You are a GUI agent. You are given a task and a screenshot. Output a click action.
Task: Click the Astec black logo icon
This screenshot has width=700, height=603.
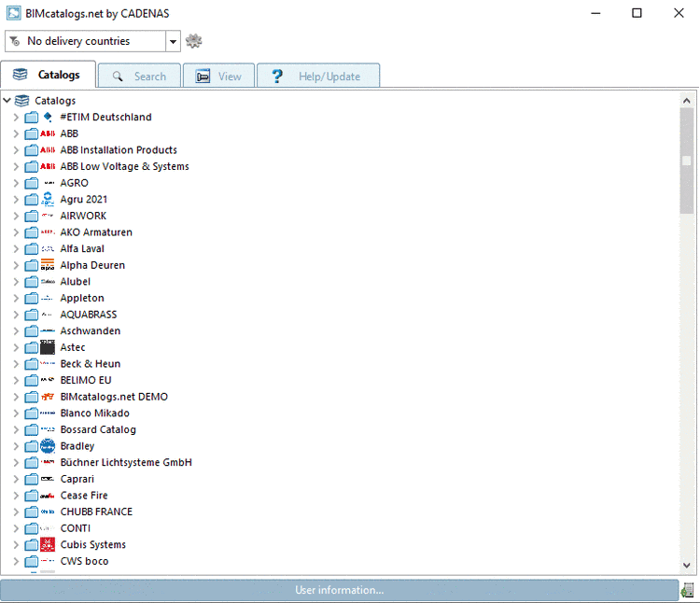click(x=48, y=347)
